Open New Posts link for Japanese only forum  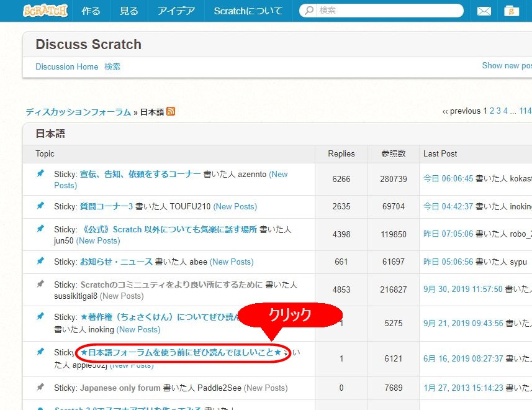tap(266, 388)
